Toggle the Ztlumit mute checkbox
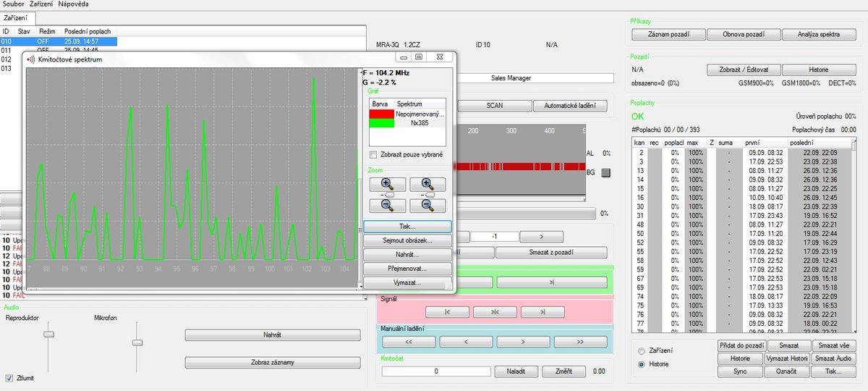Viewport: 868px width, 391px height. (9, 378)
